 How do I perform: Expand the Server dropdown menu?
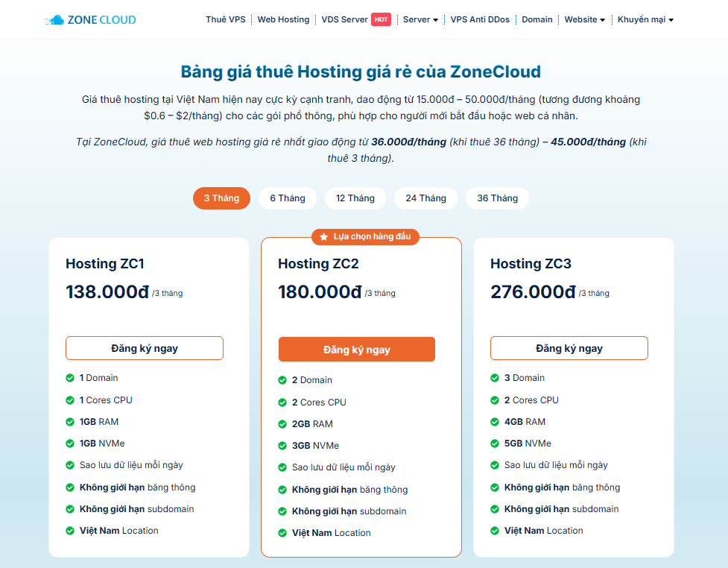point(420,19)
